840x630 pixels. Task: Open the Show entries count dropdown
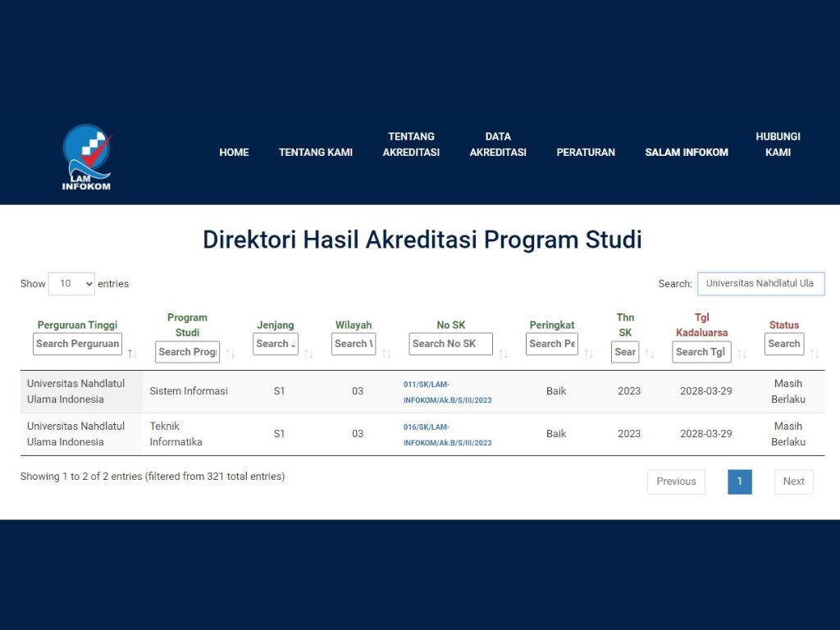(x=71, y=284)
